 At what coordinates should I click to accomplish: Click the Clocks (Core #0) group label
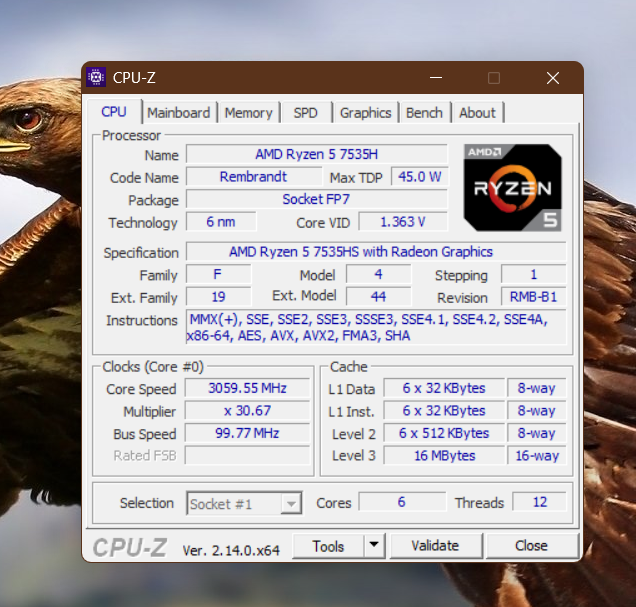153,367
